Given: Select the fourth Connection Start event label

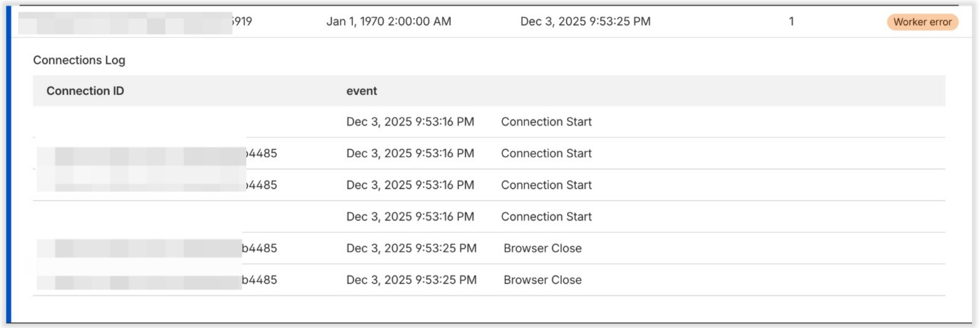Looking at the screenshot, I should point(546,217).
